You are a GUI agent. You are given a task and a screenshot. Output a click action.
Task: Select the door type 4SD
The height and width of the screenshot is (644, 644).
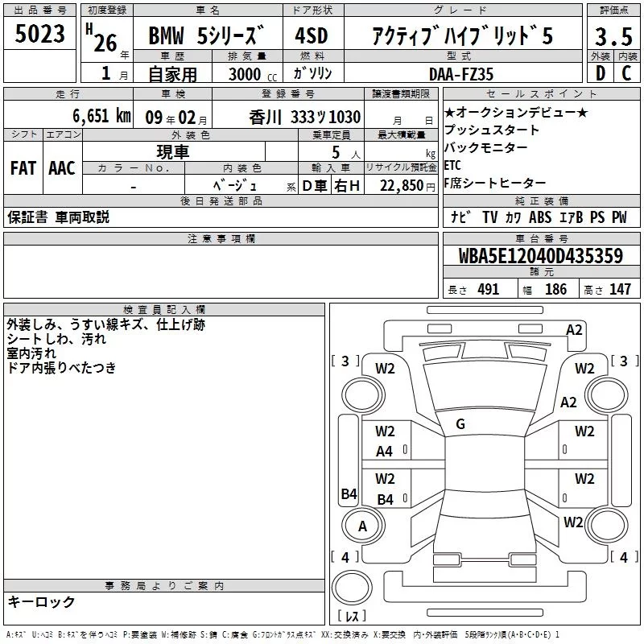pyautogui.click(x=312, y=35)
